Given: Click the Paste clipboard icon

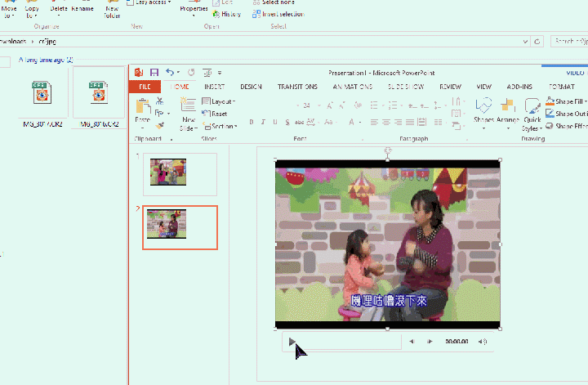Looking at the screenshot, I should tap(143, 106).
